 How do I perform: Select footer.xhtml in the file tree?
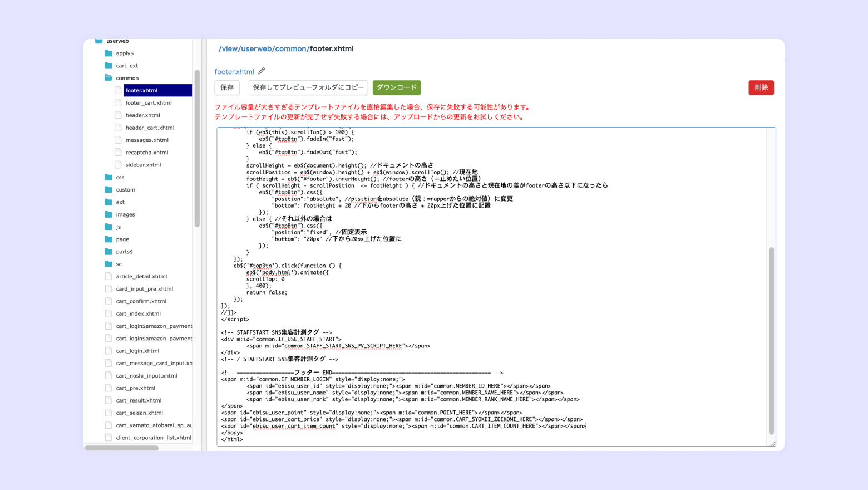158,90
